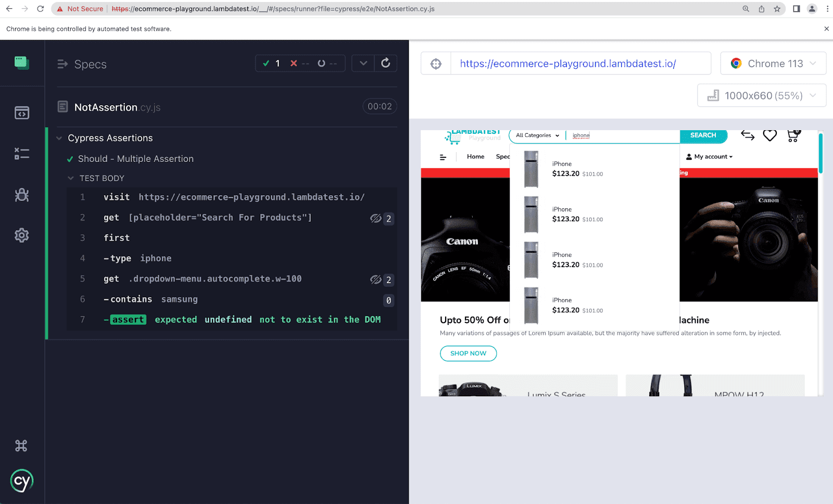This screenshot has width=833, height=504.
Task: Open the Specs panel from the sidebar
Action: pos(22,153)
